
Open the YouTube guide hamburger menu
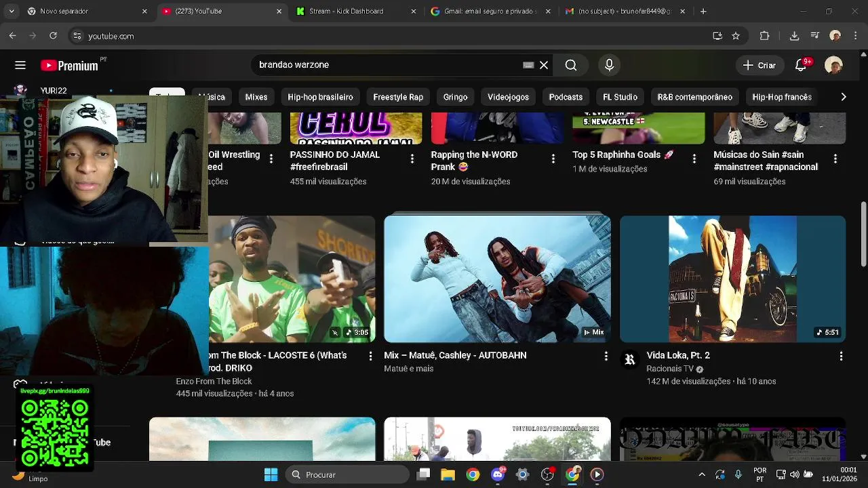click(x=20, y=65)
